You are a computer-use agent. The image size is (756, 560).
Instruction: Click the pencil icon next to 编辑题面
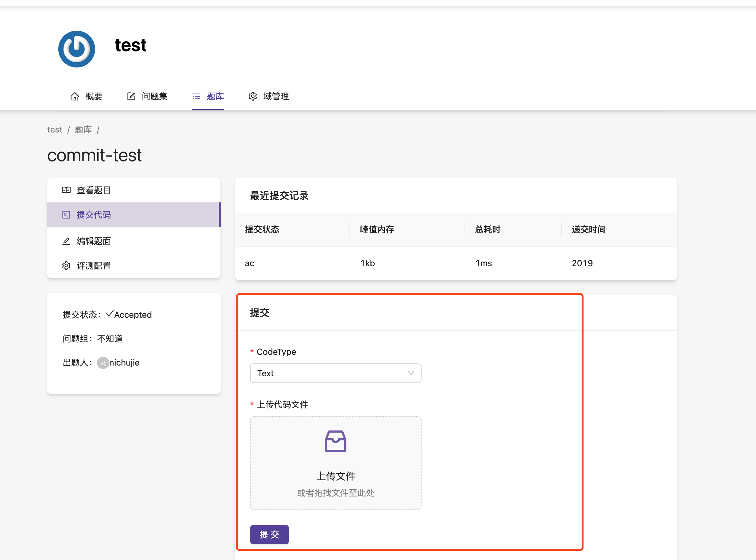click(67, 241)
